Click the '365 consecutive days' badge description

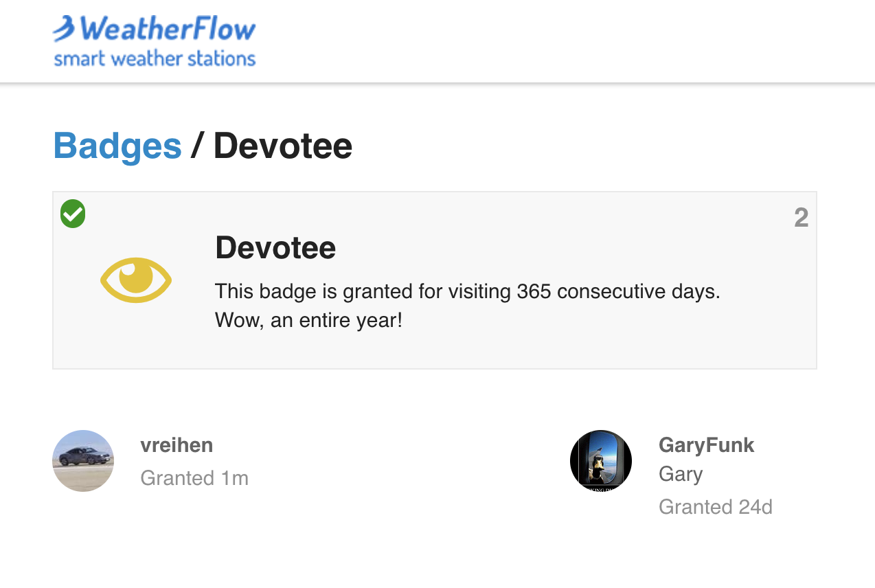[x=467, y=291]
